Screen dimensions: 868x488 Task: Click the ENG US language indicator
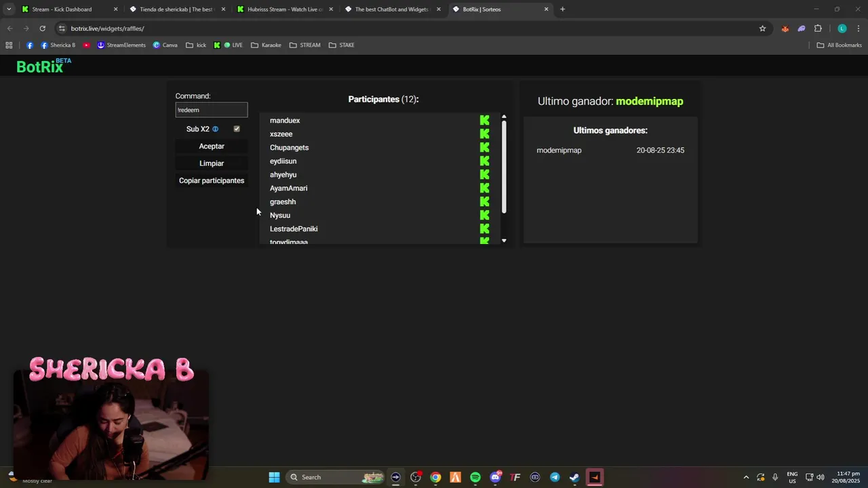(x=792, y=477)
